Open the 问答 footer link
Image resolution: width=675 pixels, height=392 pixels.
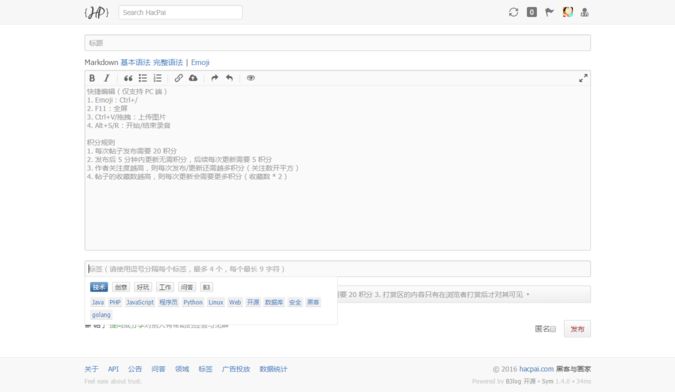coord(158,369)
